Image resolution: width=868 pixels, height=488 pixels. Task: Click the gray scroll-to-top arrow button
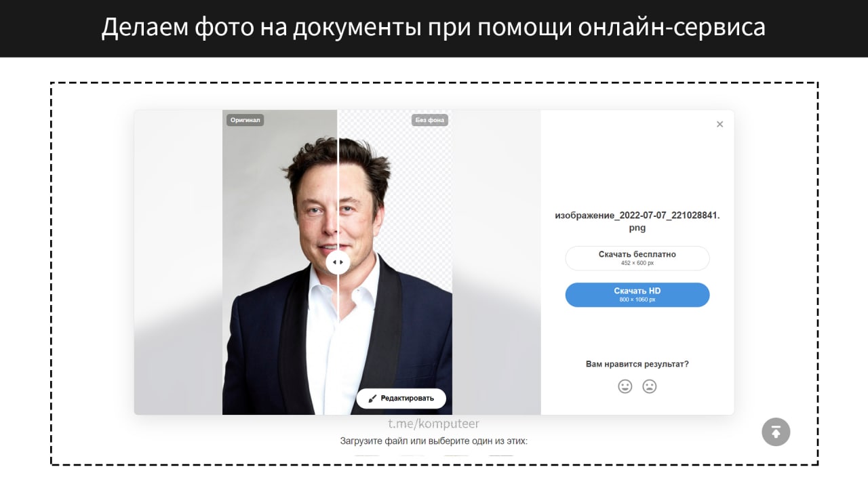click(776, 432)
